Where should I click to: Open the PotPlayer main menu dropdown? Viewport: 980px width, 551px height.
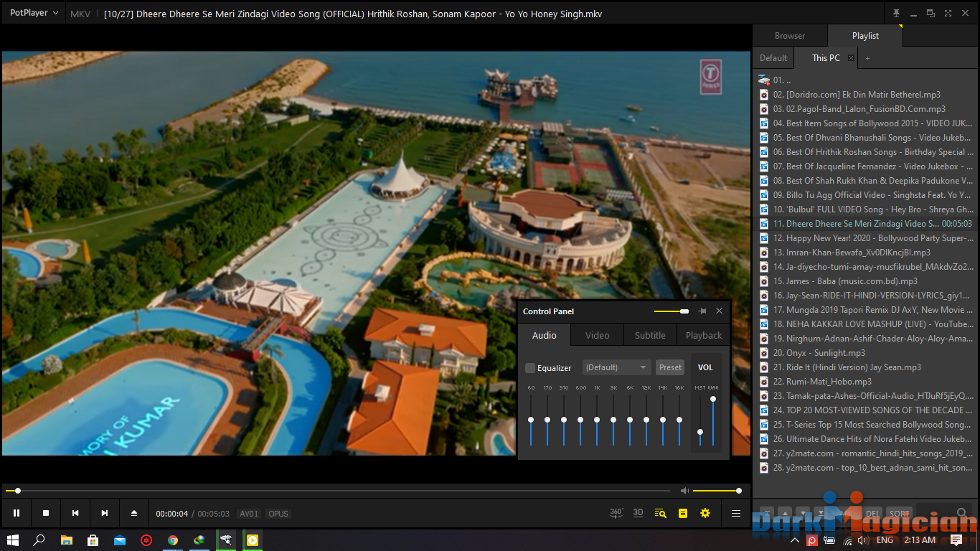tap(33, 13)
